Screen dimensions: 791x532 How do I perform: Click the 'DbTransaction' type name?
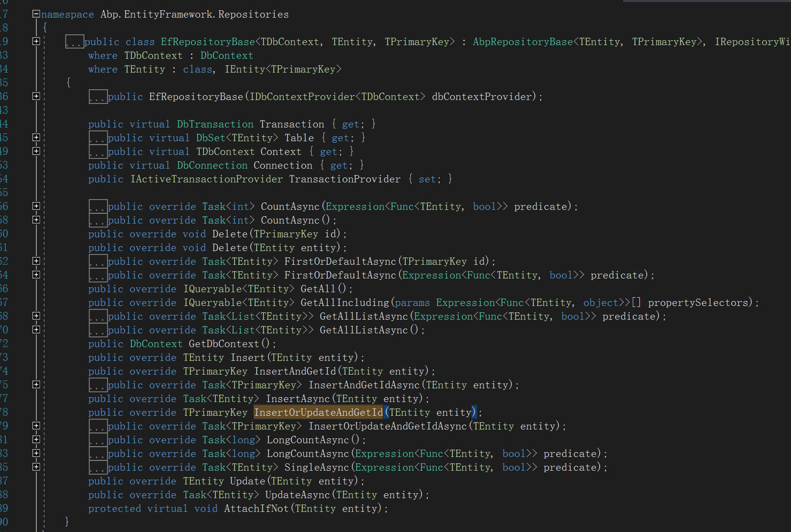point(215,125)
